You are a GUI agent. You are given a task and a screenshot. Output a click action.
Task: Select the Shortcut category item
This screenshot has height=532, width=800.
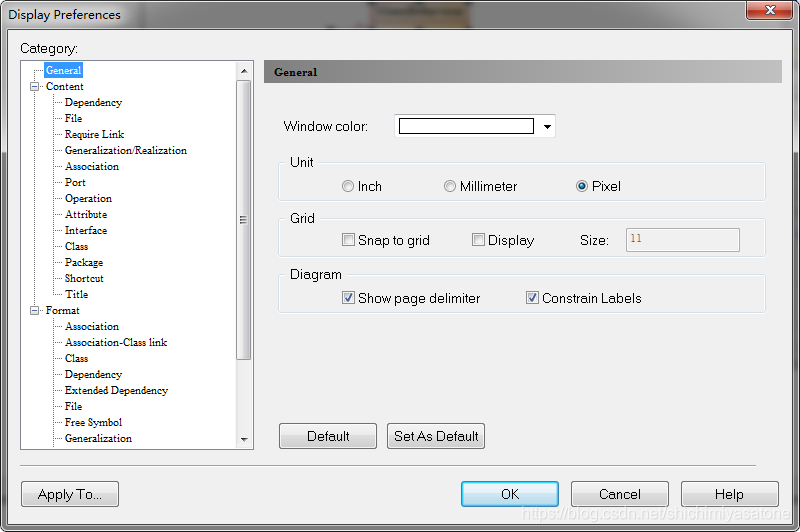coord(84,278)
